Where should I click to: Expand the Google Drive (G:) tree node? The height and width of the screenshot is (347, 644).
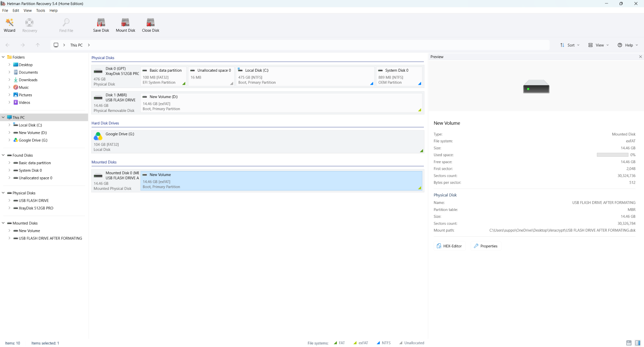(x=9, y=140)
